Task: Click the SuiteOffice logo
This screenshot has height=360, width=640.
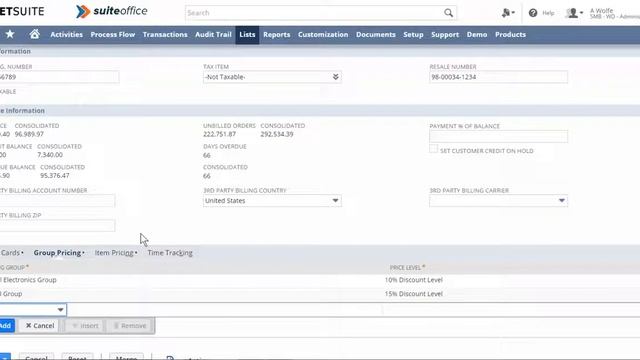Action: point(111,11)
